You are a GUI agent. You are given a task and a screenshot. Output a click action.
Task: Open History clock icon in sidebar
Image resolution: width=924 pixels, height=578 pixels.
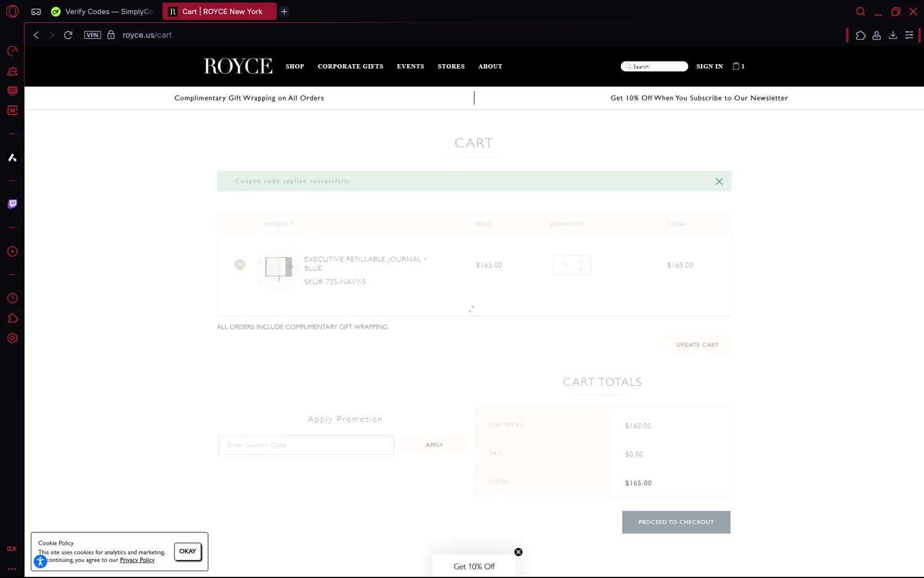12,298
